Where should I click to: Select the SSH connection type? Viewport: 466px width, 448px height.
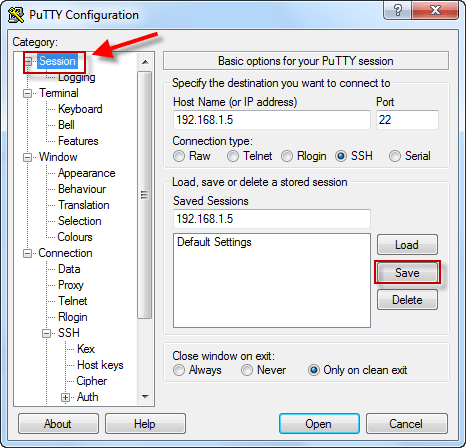click(x=341, y=156)
